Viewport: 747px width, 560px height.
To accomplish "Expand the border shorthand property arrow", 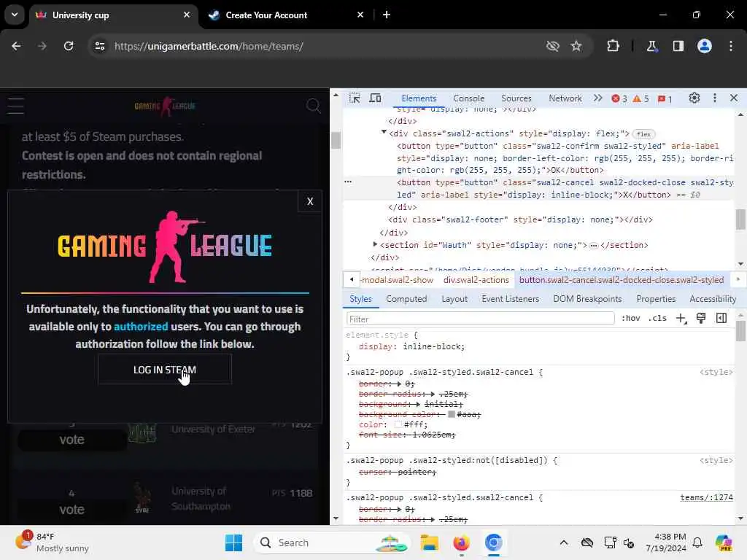I will click(399, 384).
